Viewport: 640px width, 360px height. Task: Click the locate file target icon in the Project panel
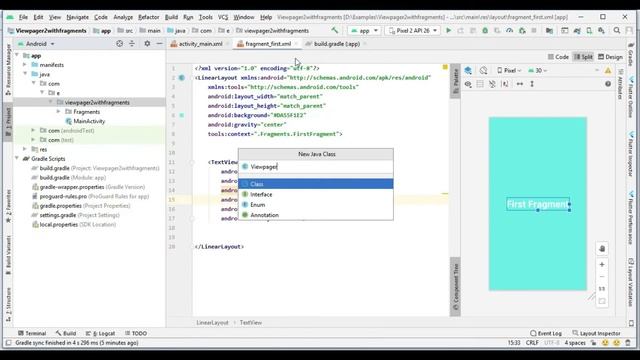pyautogui.click(x=119, y=44)
